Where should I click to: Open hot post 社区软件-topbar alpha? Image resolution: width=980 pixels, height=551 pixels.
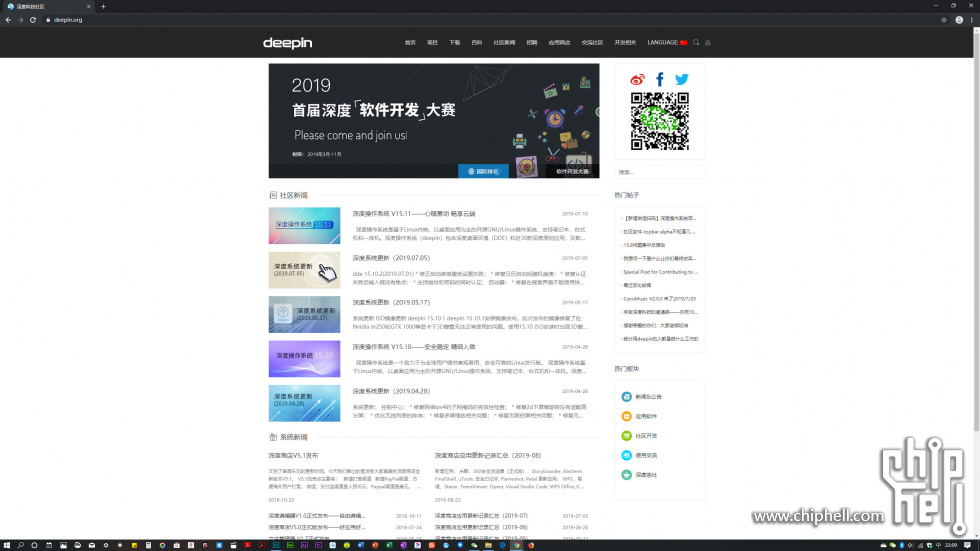[x=659, y=232]
